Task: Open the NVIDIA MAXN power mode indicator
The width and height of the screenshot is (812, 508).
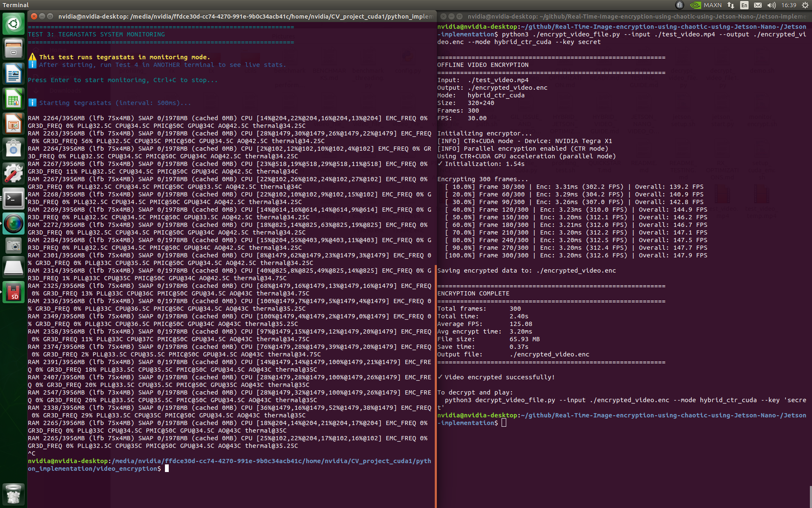Action: click(706, 5)
